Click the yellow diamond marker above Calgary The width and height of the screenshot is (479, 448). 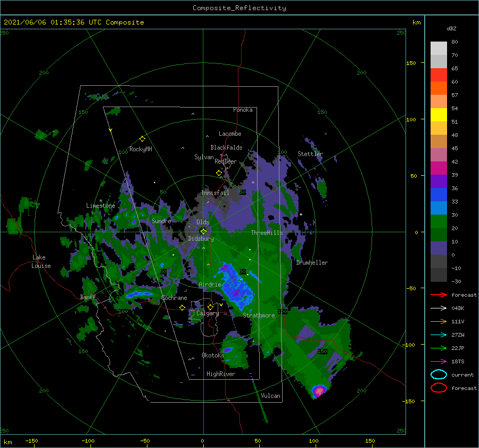pos(210,307)
